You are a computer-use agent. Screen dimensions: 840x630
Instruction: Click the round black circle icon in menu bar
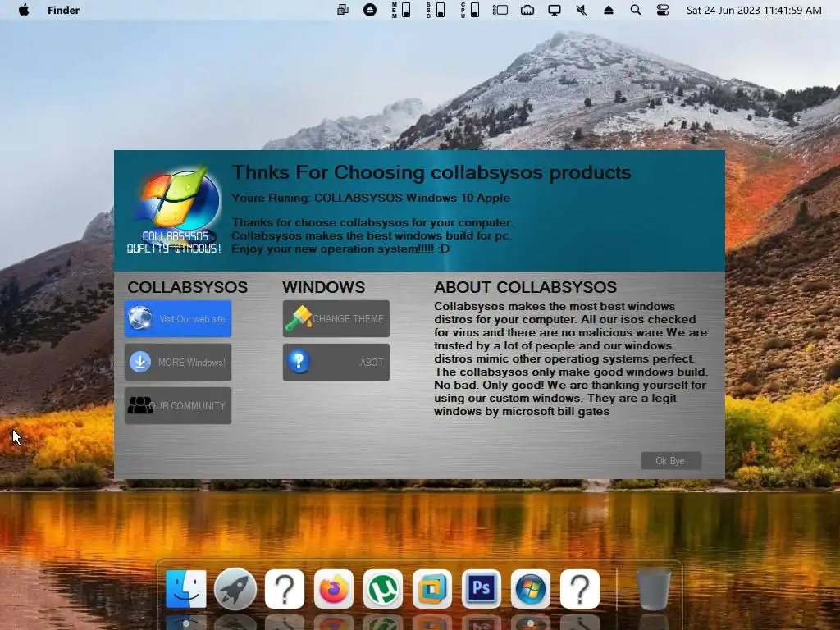click(370, 10)
